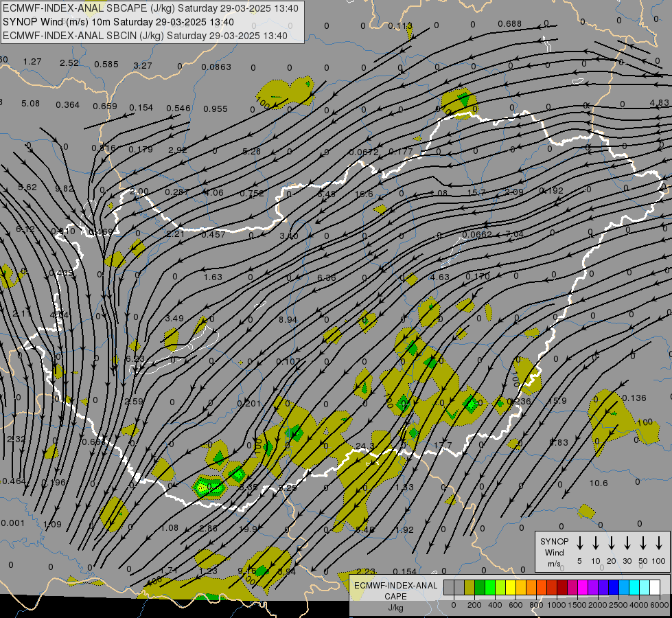Click the 15.7 value on the map
Screen dimensions: 672x618
(476, 192)
